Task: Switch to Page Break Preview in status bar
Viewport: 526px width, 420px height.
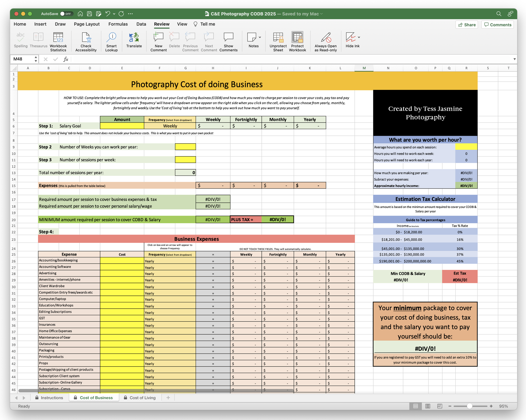Action: (440, 406)
